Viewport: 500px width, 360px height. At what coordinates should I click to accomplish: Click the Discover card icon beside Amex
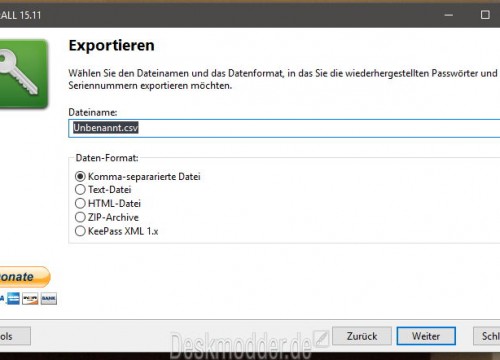pos(30,299)
